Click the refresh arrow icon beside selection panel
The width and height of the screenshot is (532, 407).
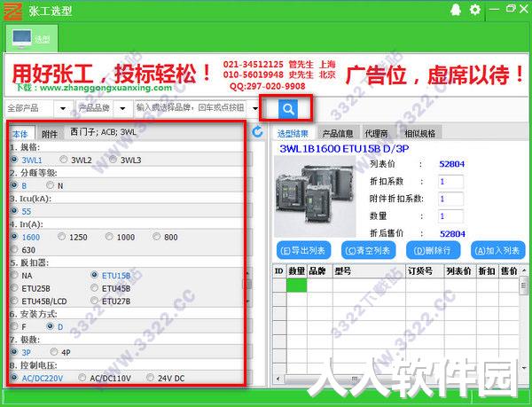point(257,131)
